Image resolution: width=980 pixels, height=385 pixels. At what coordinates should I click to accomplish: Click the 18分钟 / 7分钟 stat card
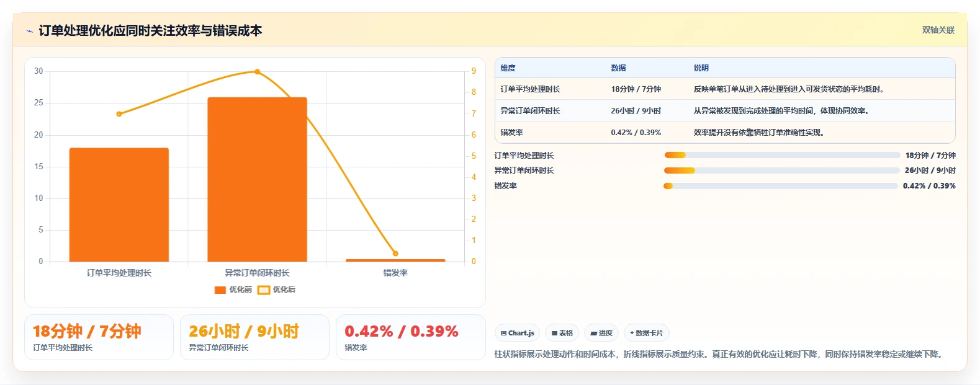pyautogui.click(x=99, y=337)
